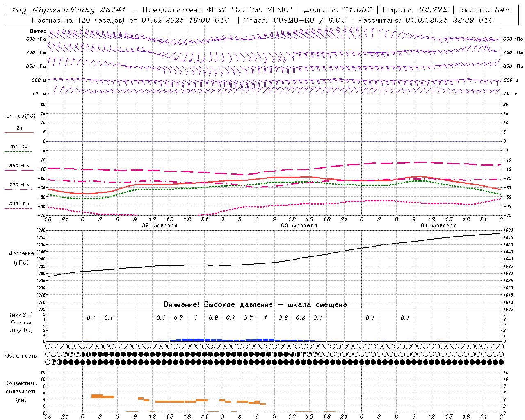Click the Широта: 62.772 value

click(x=415, y=10)
